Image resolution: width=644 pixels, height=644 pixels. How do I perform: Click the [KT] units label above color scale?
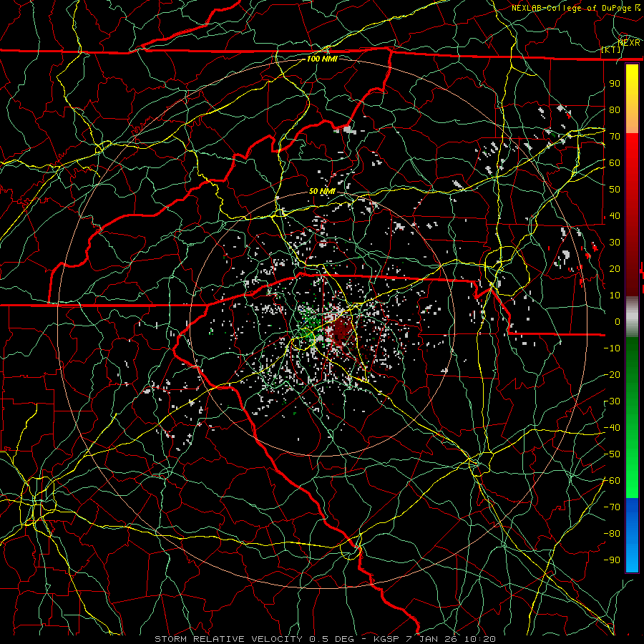(611, 49)
